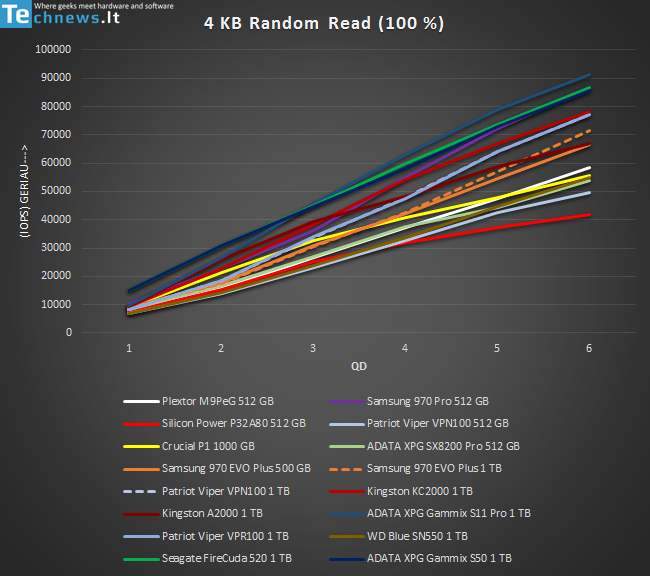Click the Seagate FireCuda 520 1 TB legend entry
Screen dimensions: 650x576
(x=208, y=559)
